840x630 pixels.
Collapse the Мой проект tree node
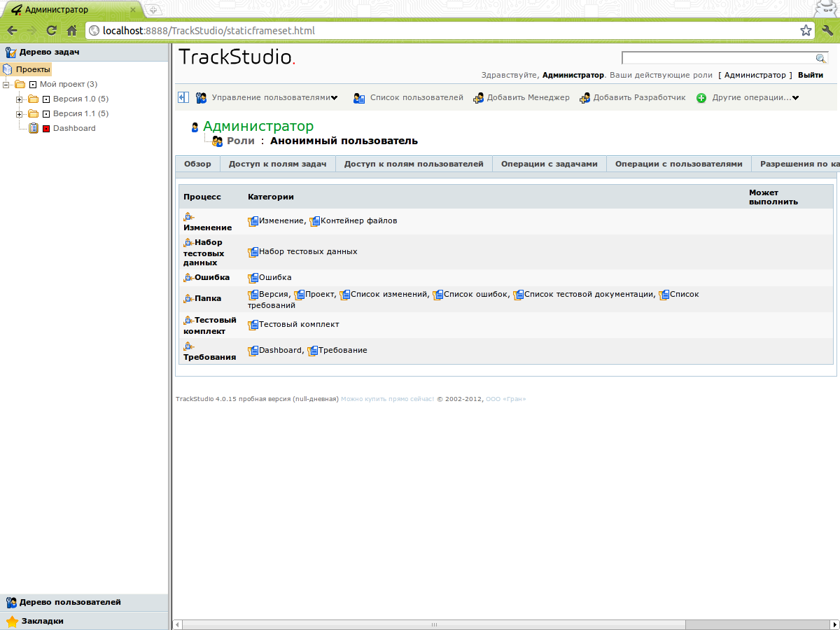click(7, 84)
